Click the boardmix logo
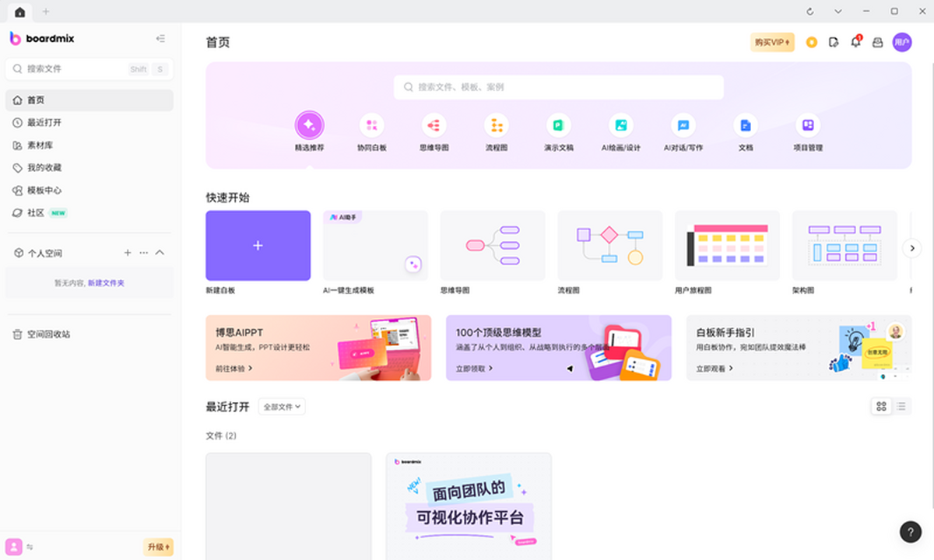This screenshot has width=934, height=560. pos(42,38)
